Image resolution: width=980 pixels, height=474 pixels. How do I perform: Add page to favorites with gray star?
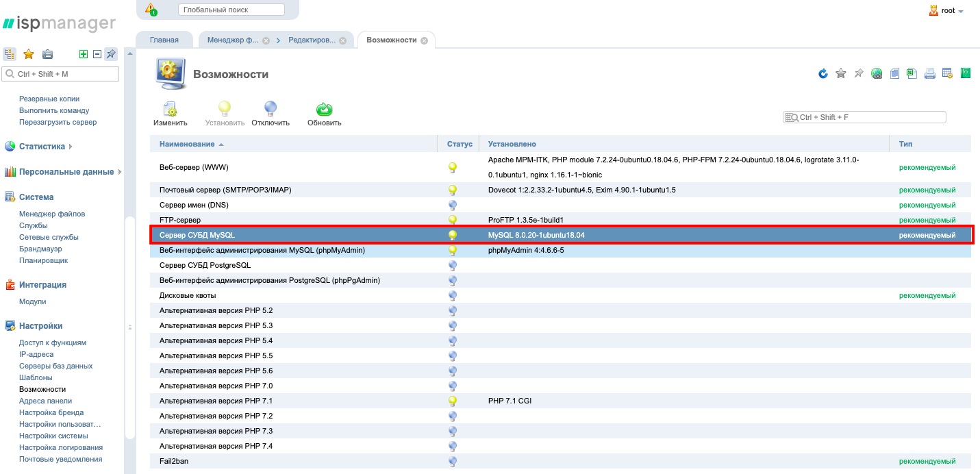(841, 73)
